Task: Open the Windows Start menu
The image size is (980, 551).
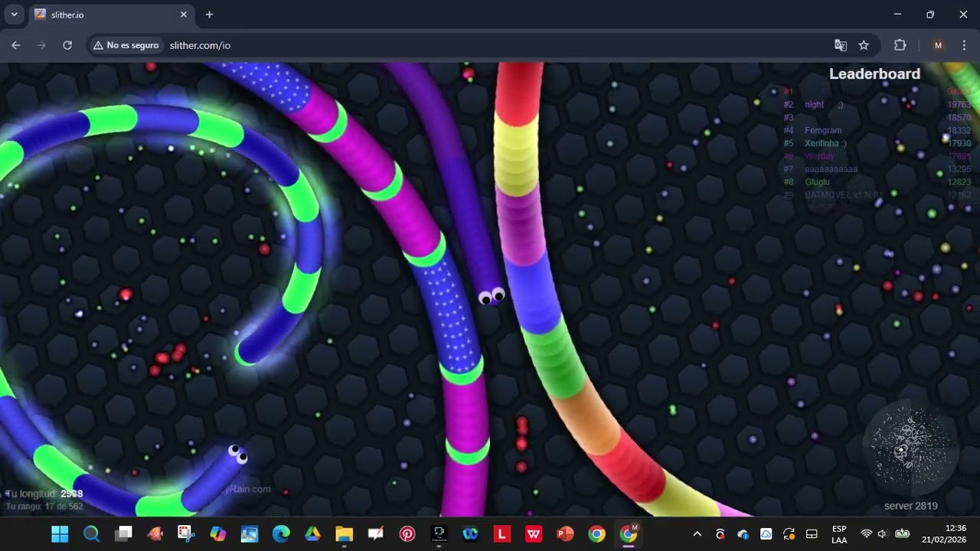Action: pyautogui.click(x=60, y=534)
